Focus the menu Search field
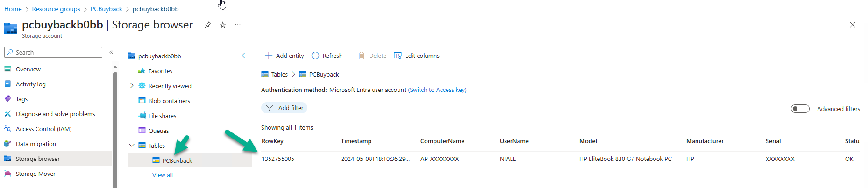 tap(53, 52)
